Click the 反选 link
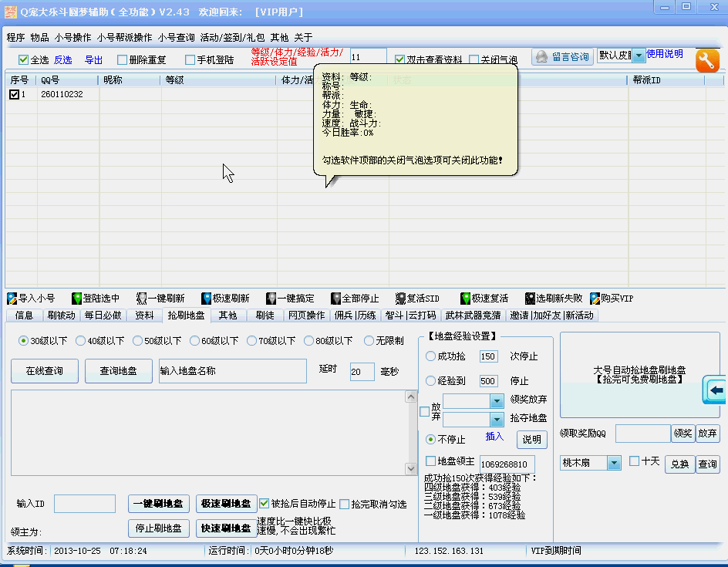Viewport: 728px width, 567px height. pos(62,60)
